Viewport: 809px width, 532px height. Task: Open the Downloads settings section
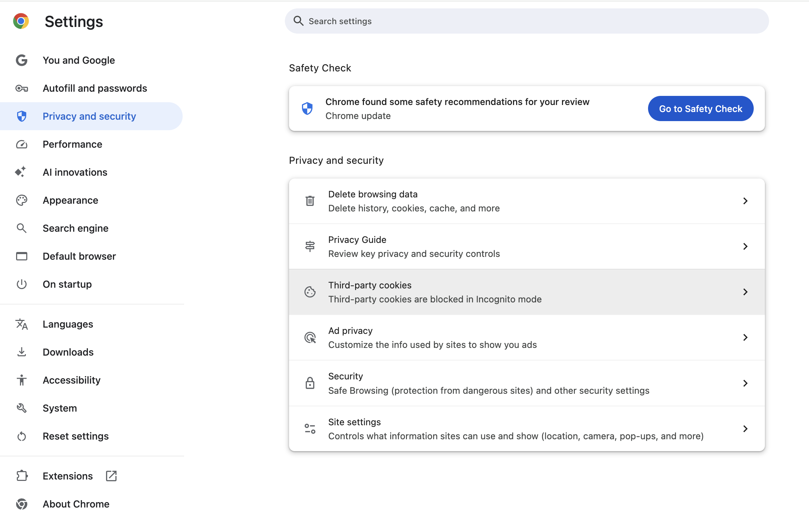click(68, 352)
